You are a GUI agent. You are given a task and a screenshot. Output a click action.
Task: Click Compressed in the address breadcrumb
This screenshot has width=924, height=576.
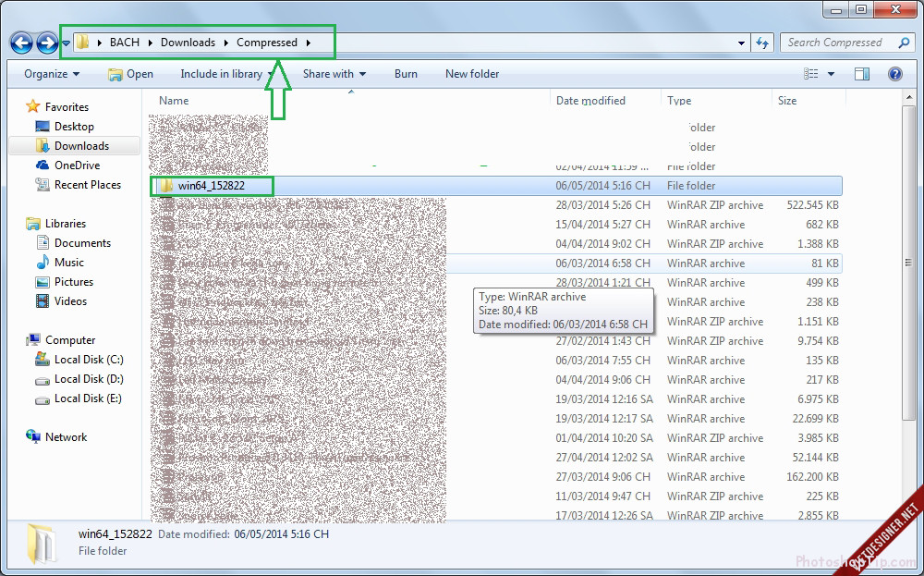click(267, 43)
